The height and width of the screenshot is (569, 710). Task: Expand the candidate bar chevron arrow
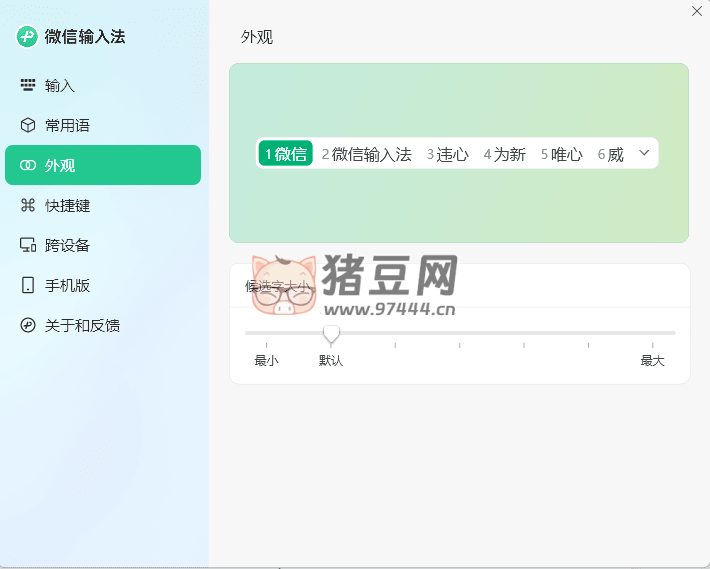(x=644, y=153)
